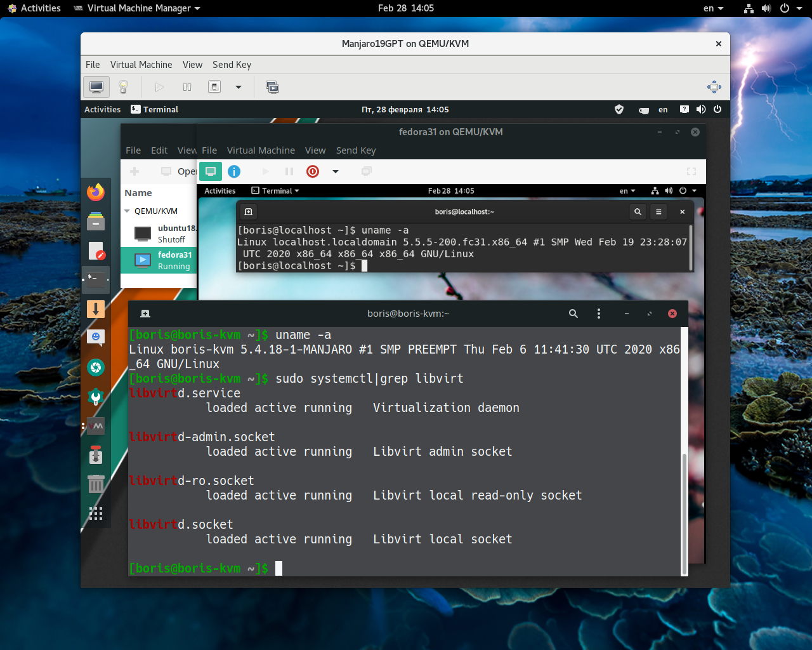This screenshot has width=812, height=650.
Task: Open the Send Key menu in fedora31 window
Action: click(x=355, y=150)
